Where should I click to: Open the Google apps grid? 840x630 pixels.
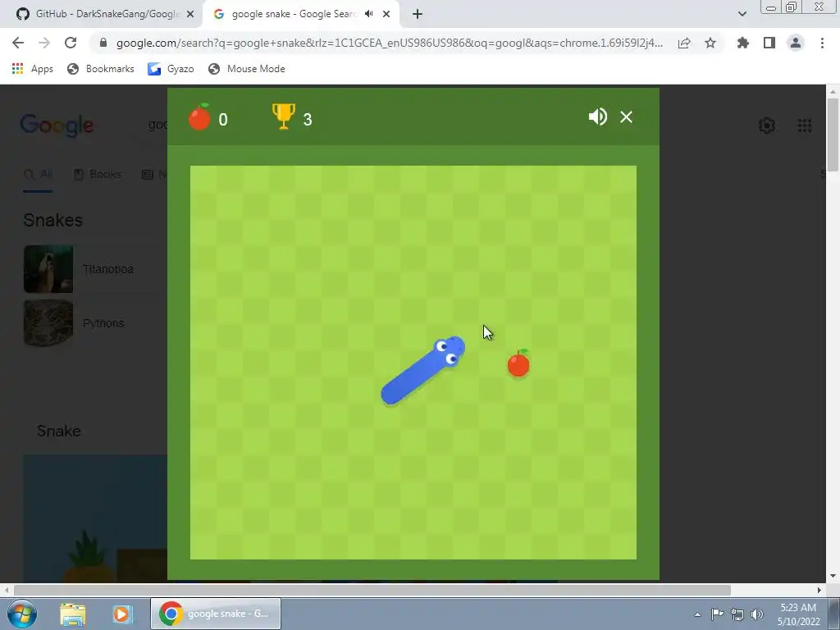click(x=804, y=126)
